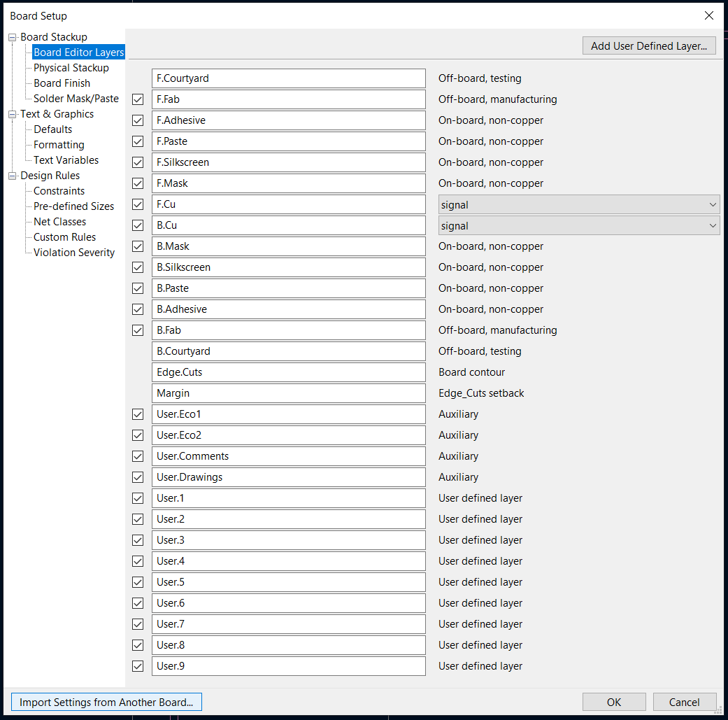This screenshot has height=720, width=728.
Task: Open the Custom Rules page
Action: pos(64,237)
